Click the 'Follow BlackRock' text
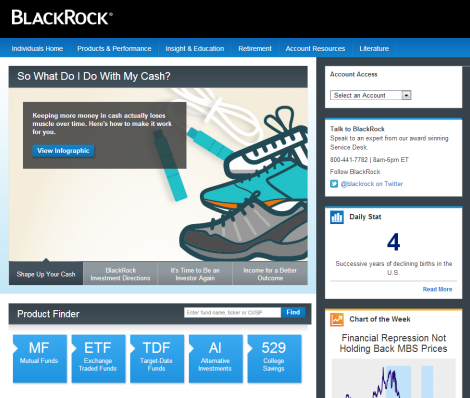Viewport: 470px width, 398px height. tap(355, 172)
